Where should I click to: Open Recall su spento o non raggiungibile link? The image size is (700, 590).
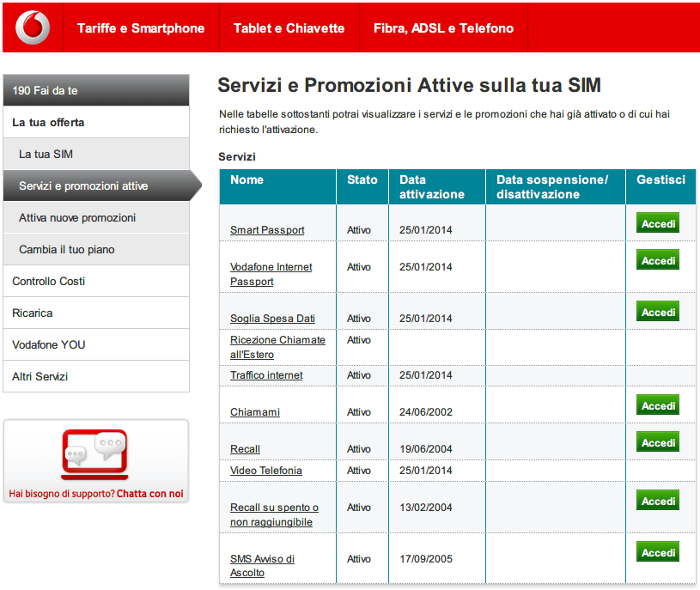click(x=274, y=514)
